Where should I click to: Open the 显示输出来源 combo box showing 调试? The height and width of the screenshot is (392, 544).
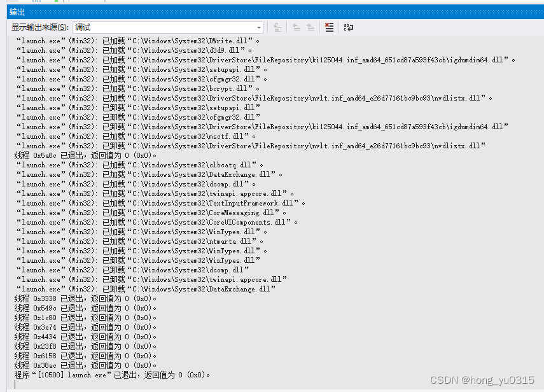[x=168, y=27]
